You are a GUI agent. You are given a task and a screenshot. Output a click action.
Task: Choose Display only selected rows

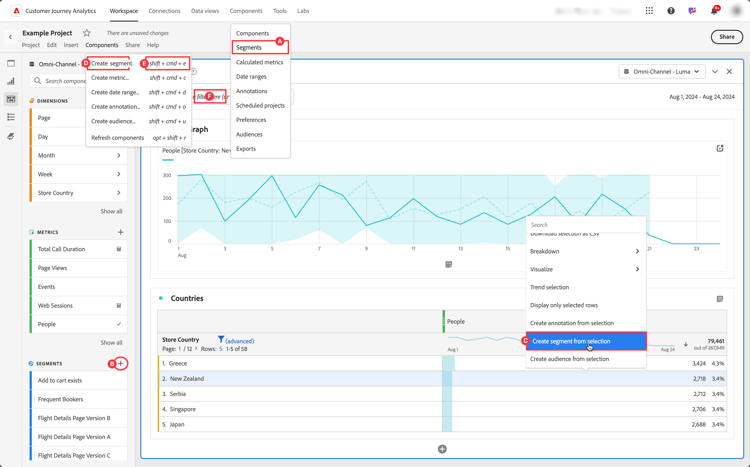(564, 305)
